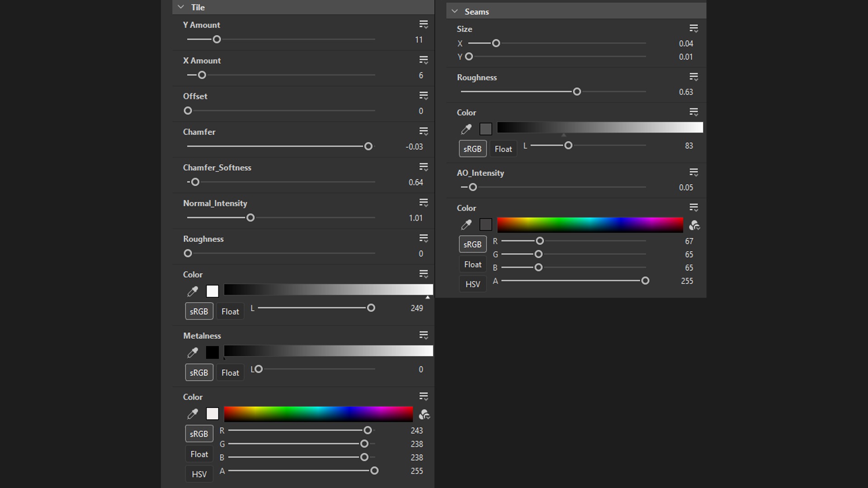Pick color with Tile Metalness eyedropper
The width and height of the screenshot is (868, 488).
coord(193,352)
